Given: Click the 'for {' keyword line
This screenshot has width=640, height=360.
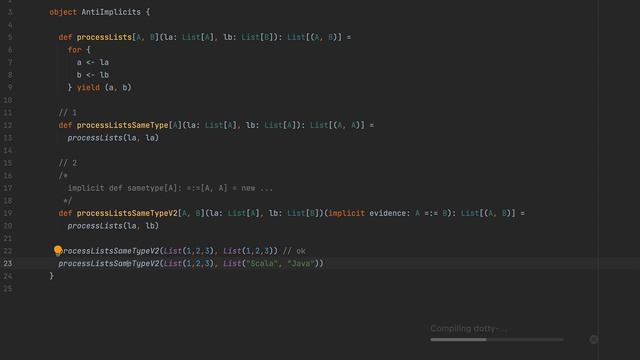Looking at the screenshot, I should coord(79,50).
